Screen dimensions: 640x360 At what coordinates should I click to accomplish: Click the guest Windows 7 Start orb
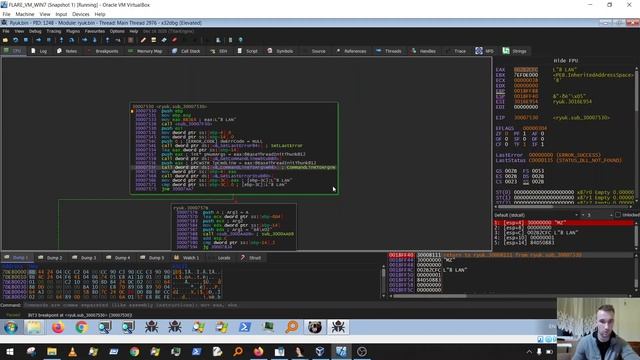click(x=11, y=327)
